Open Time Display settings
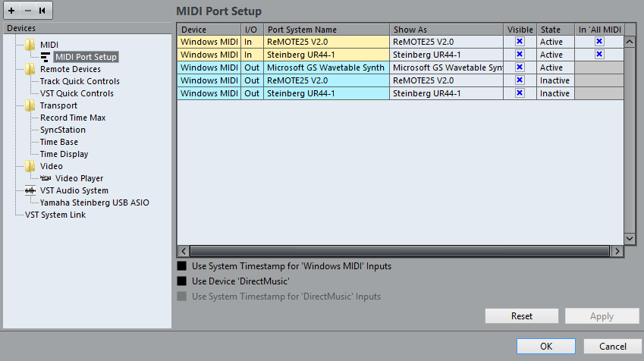 [64, 154]
